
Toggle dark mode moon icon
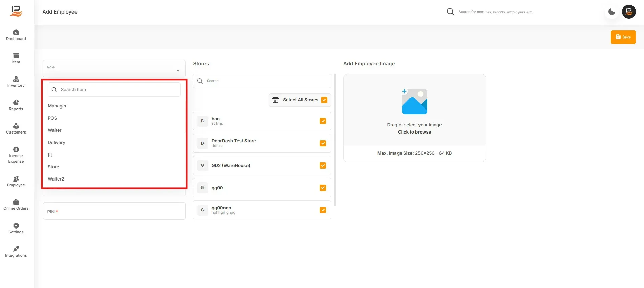tap(611, 12)
